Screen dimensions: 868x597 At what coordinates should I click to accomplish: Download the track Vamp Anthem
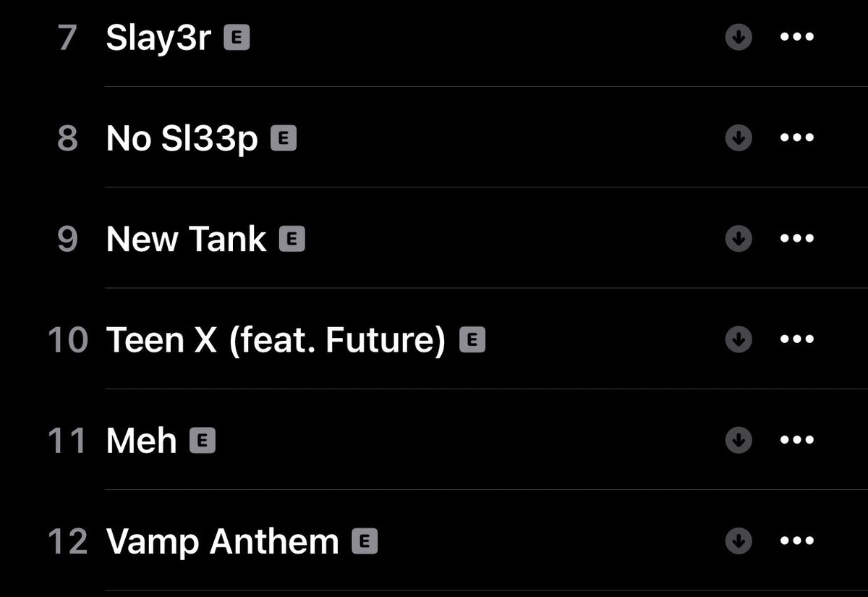[x=738, y=541]
